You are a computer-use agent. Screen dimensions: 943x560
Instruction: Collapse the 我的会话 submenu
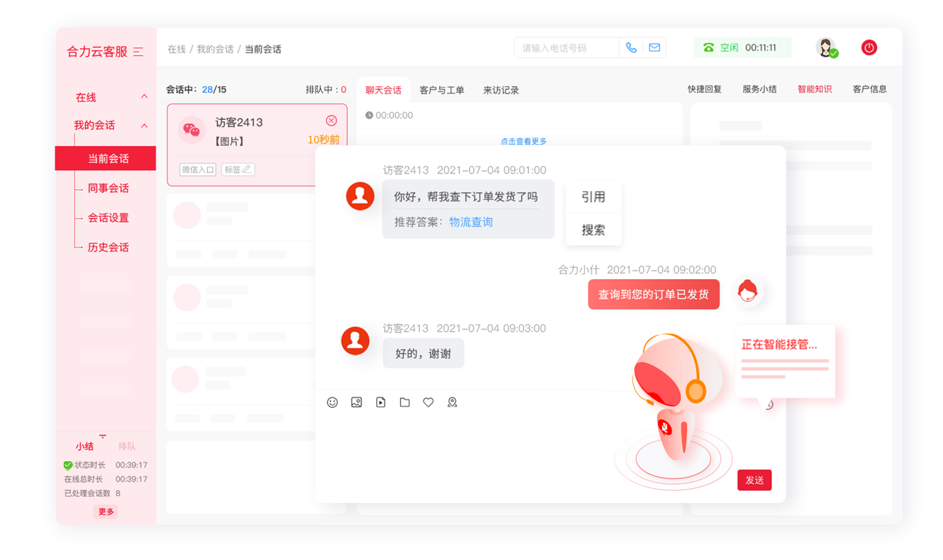[x=144, y=126]
